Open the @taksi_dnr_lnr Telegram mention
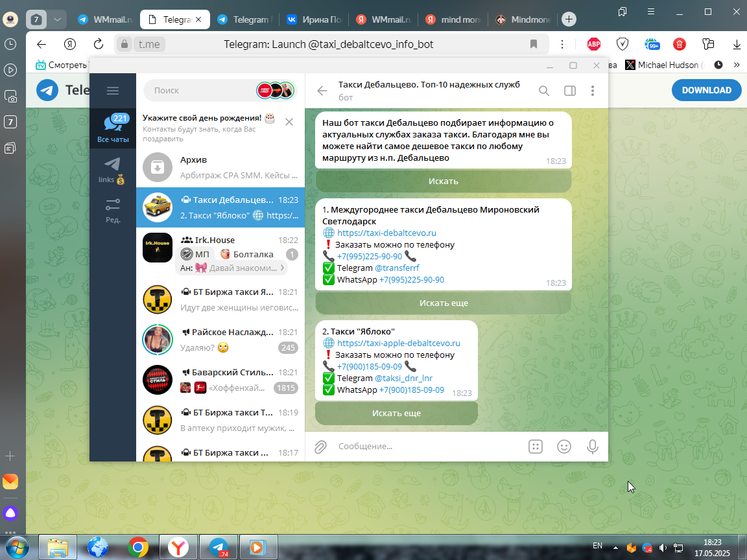747x560 pixels. click(403, 378)
